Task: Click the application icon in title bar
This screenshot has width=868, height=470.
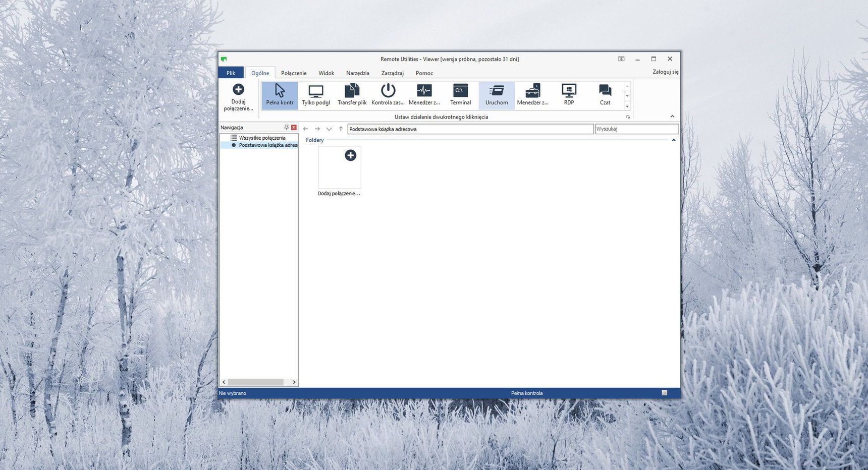Action: pyautogui.click(x=224, y=59)
